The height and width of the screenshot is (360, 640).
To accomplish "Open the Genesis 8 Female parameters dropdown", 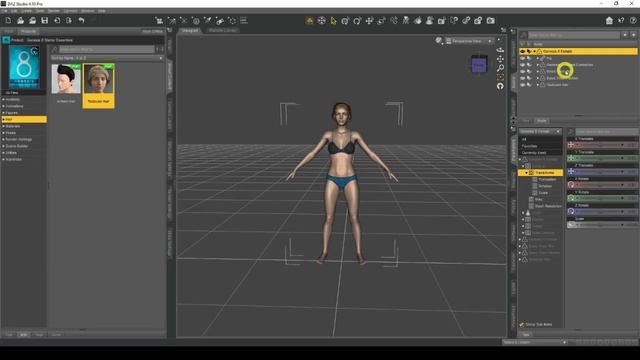I will 540,131.
